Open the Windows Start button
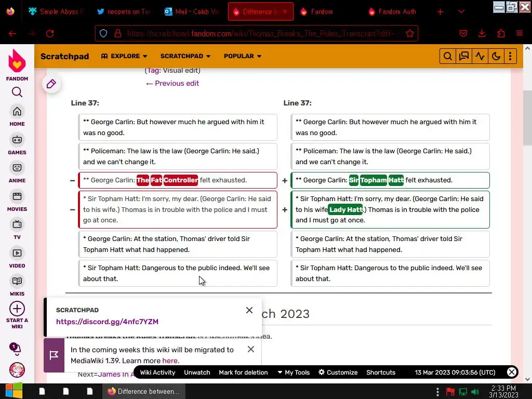This screenshot has height=399, width=532. [14, 391]
